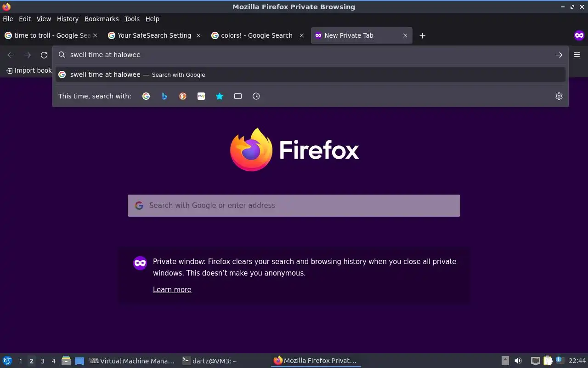The height and width of the screenshot is (368, 588).
Task: Search with Google one-off icon
Action: click(146, 96)
